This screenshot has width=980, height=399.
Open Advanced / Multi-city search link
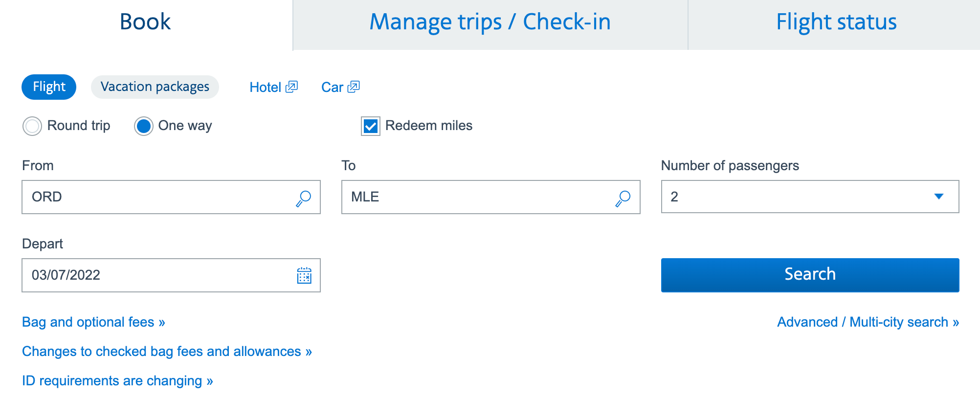pos(868,322)
